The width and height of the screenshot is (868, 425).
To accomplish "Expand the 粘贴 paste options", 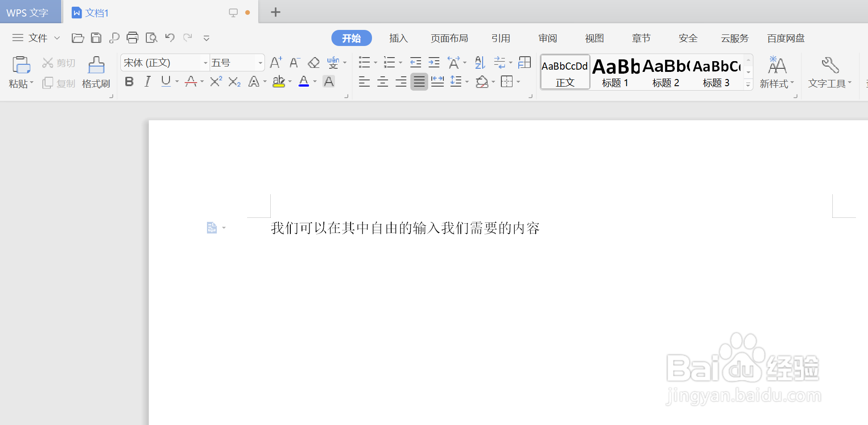I will pos(32,83).
